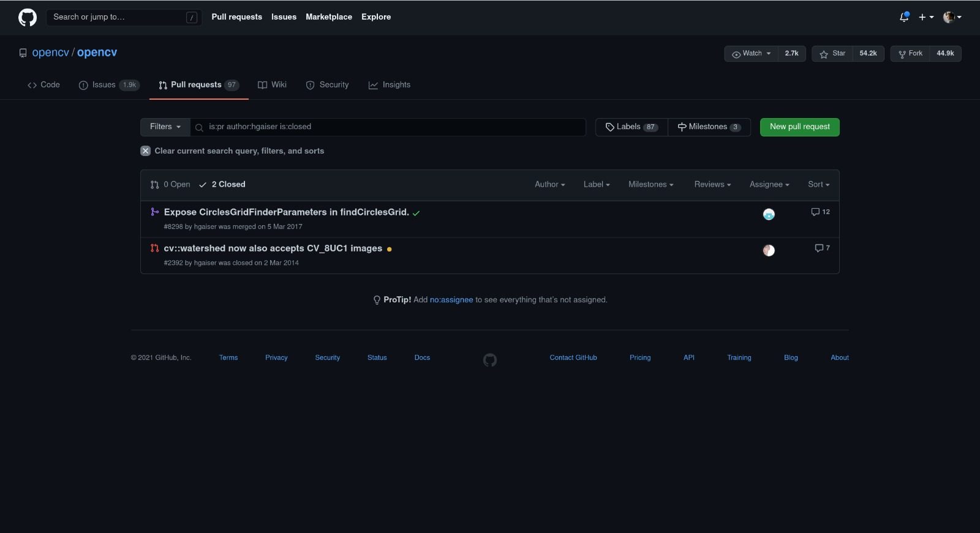
Task: Expand the Label filter
Action: pyautogui.click(x=597, y=184)
